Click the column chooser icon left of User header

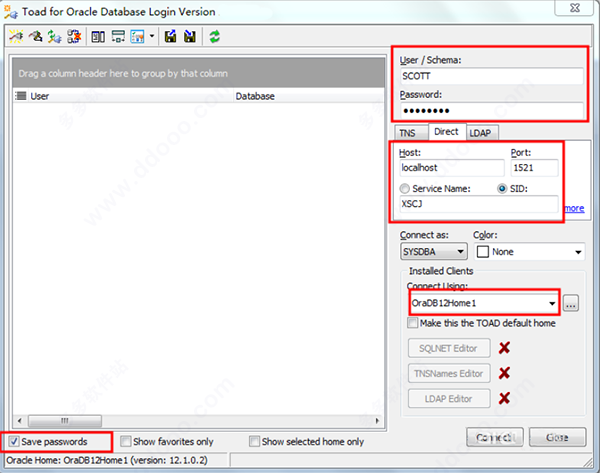pyautogui.click(x=21, y=97)
